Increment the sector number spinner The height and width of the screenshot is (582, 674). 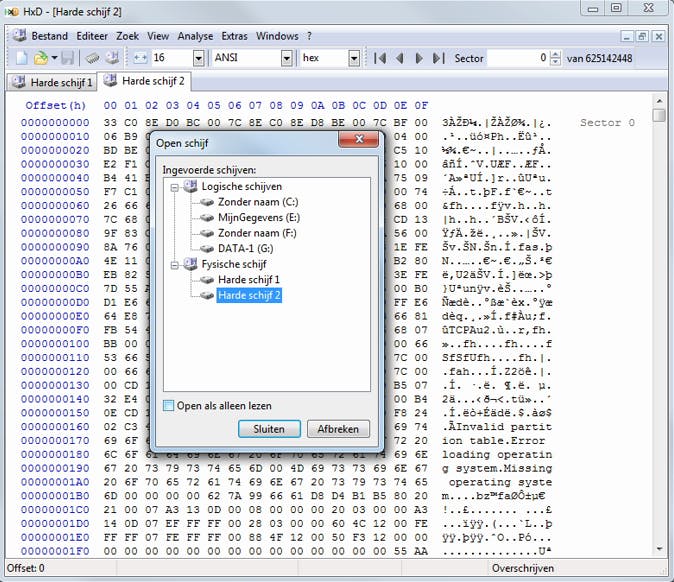555,54
